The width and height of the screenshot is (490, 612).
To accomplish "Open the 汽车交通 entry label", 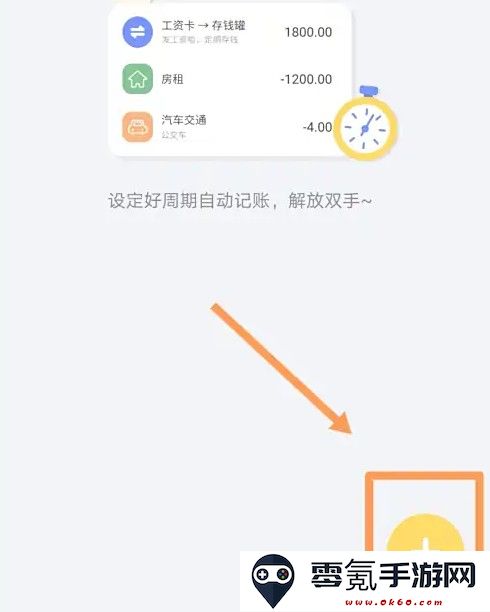I will tap(184, 120).
